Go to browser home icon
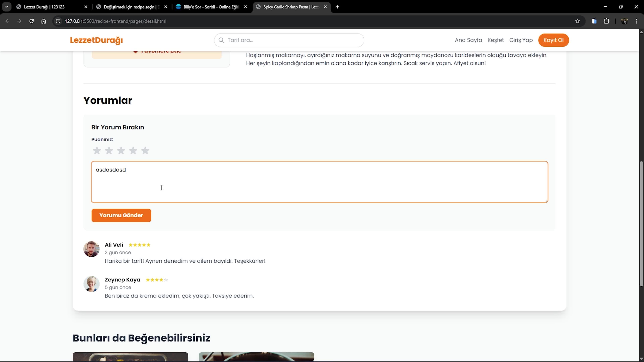644x362 pixels. pos(43,21)
